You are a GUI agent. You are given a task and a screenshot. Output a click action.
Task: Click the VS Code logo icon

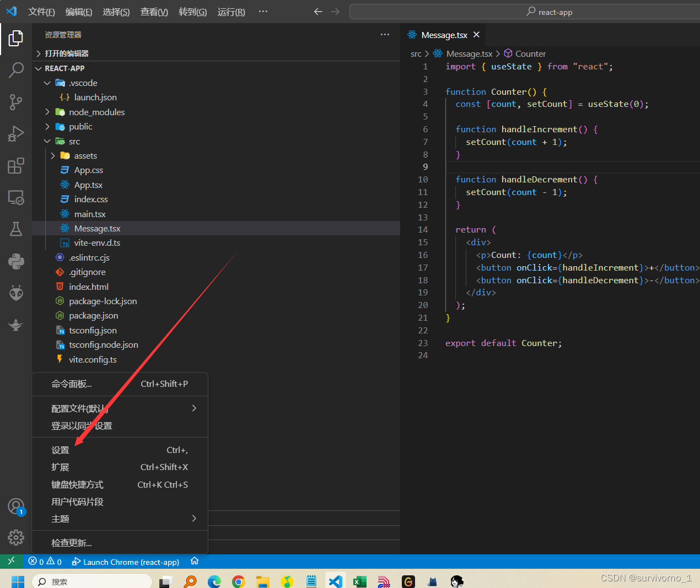click(x=11, y=12)
